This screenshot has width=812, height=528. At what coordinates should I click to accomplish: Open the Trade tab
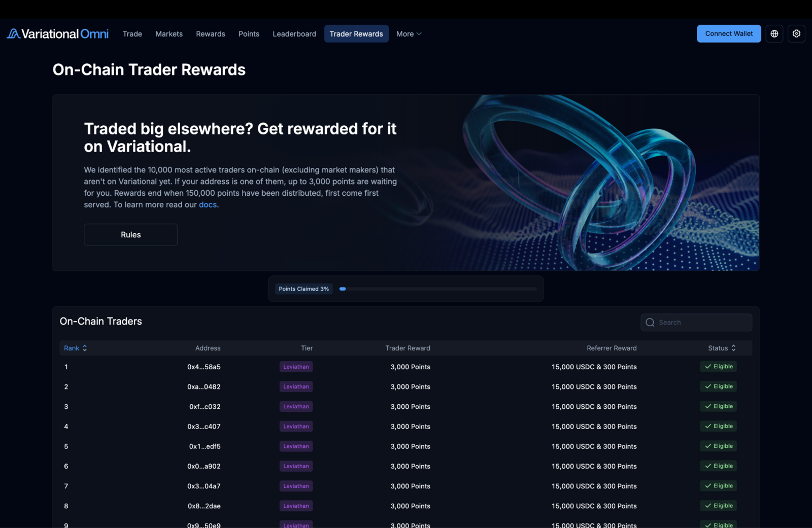click(x=132, y=34)
